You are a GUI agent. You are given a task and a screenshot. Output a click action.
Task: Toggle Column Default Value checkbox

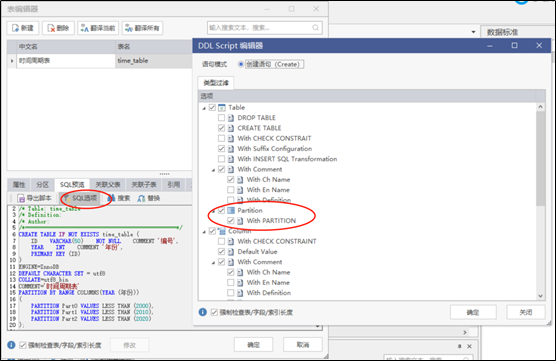coord(221,251)
